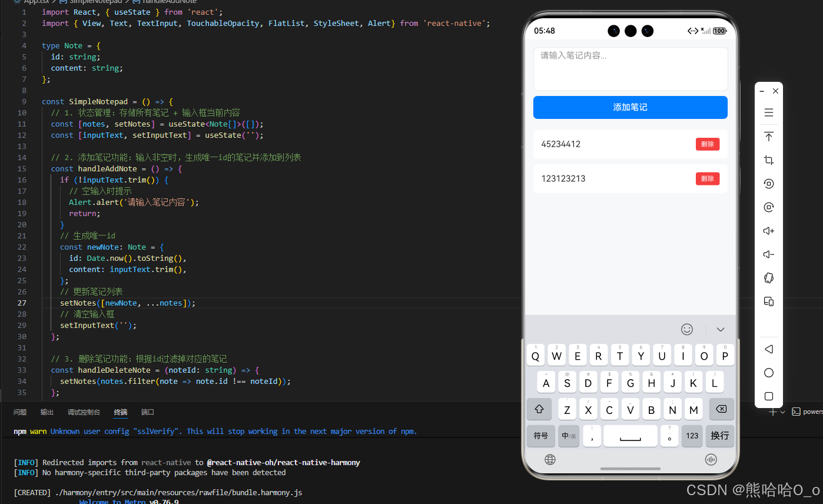The height and width of the screenshot is (504, 823).
Task: Click line number 27 in the editor gutter
Action: point(22,303)
